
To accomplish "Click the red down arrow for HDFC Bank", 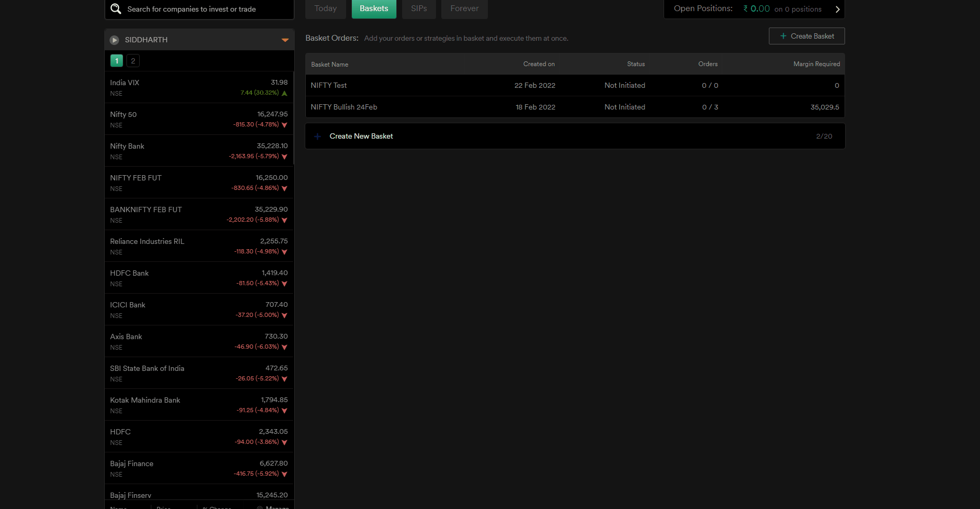I will coord(285,284).
